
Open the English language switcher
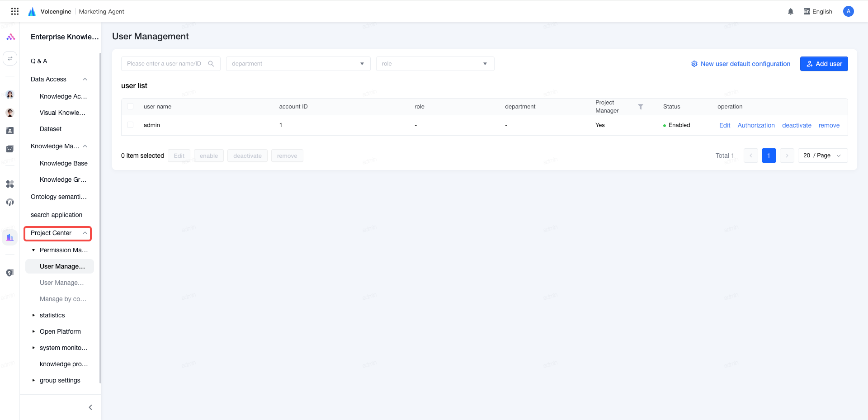[818, 11]
